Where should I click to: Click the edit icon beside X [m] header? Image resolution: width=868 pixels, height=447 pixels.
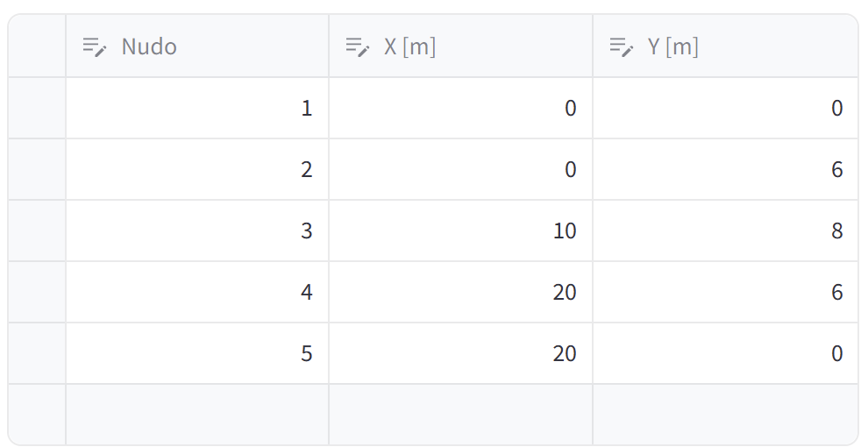(357, 47)
